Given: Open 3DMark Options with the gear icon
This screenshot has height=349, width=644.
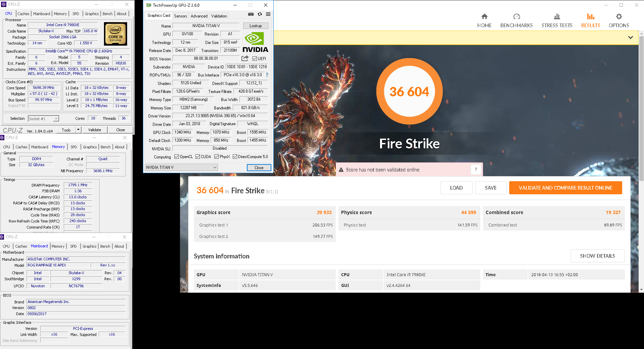Looking at the screenshot, I should [619, 21].
